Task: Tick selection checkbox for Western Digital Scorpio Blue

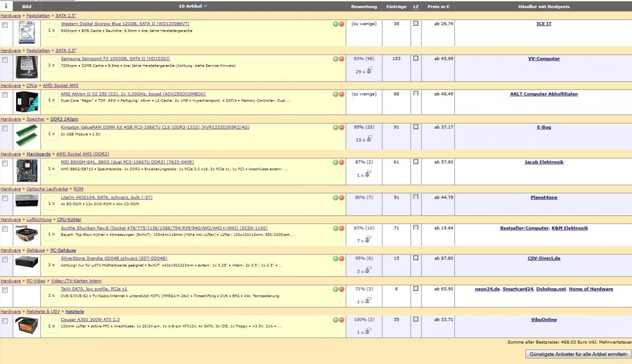Action: coord(5,25)
